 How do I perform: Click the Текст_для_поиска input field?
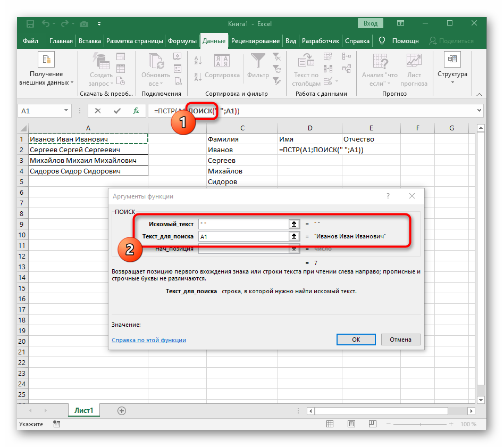pos(243,236)
